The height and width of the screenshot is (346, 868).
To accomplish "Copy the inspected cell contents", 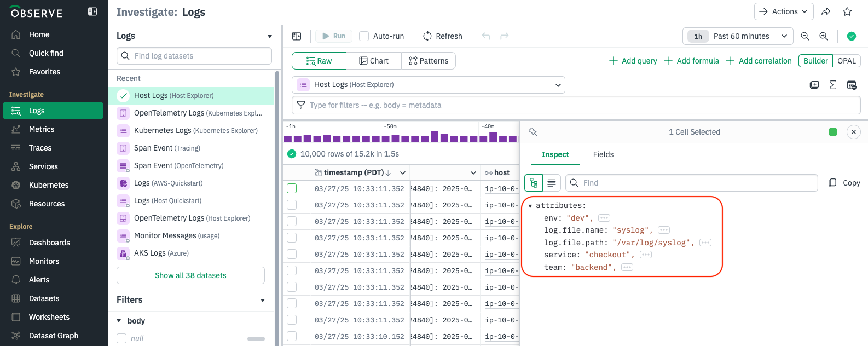I will [x=844, y=183].
